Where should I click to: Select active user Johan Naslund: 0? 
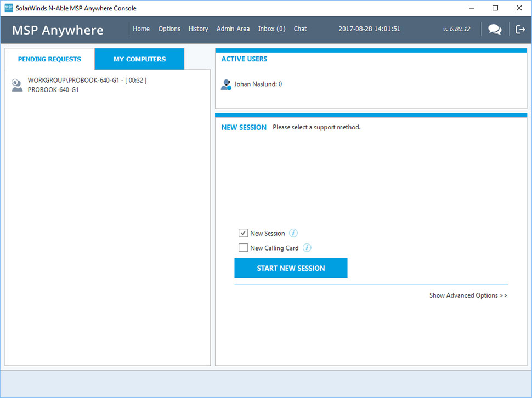[258, 84]
